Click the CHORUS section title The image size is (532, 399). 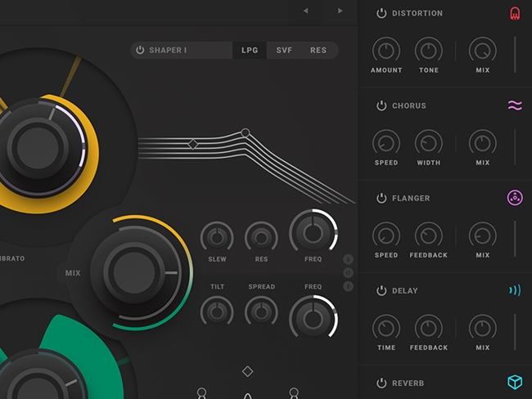(x=409, y=105)
